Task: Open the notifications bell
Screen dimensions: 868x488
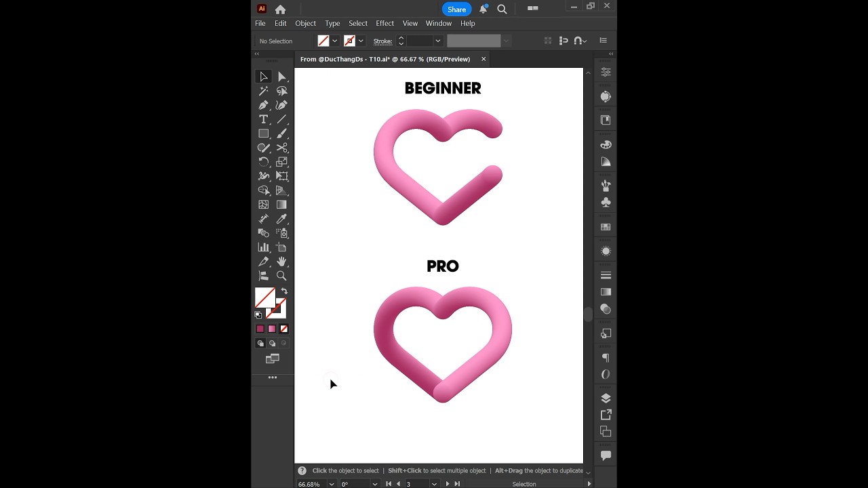Action: [484, 9]
